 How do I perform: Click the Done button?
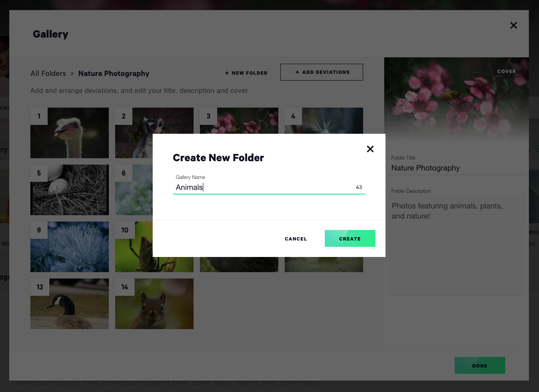point(480,365)
